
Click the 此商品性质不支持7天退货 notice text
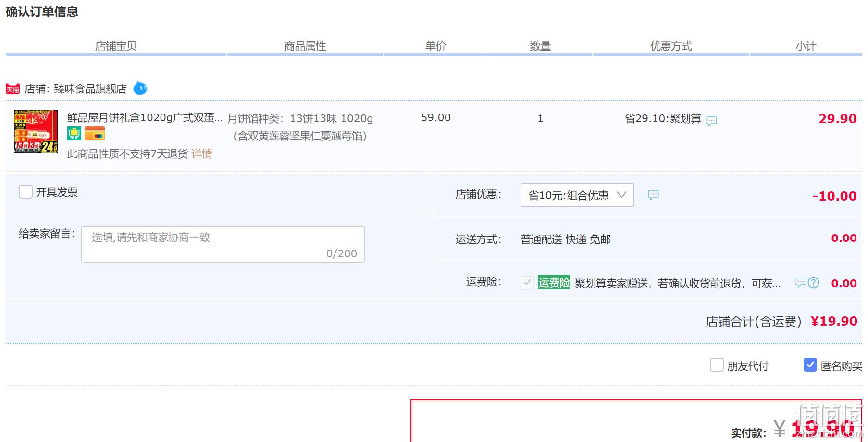point(127,154)
